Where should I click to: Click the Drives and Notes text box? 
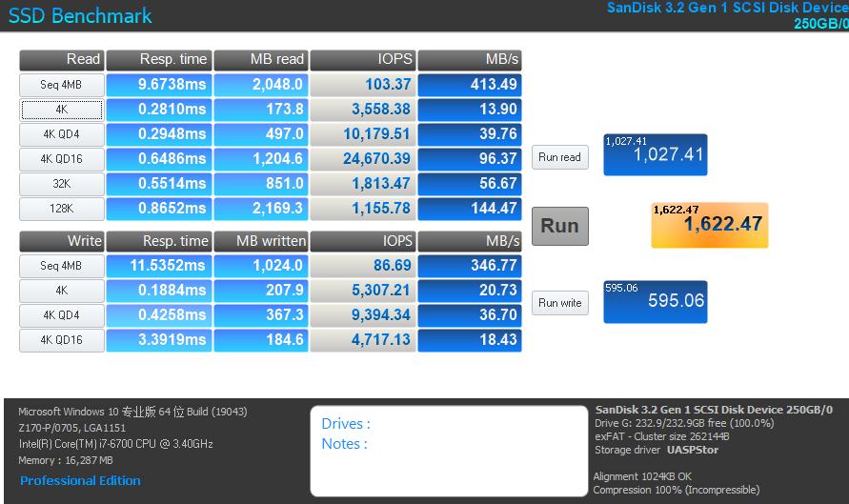[449, 451]
